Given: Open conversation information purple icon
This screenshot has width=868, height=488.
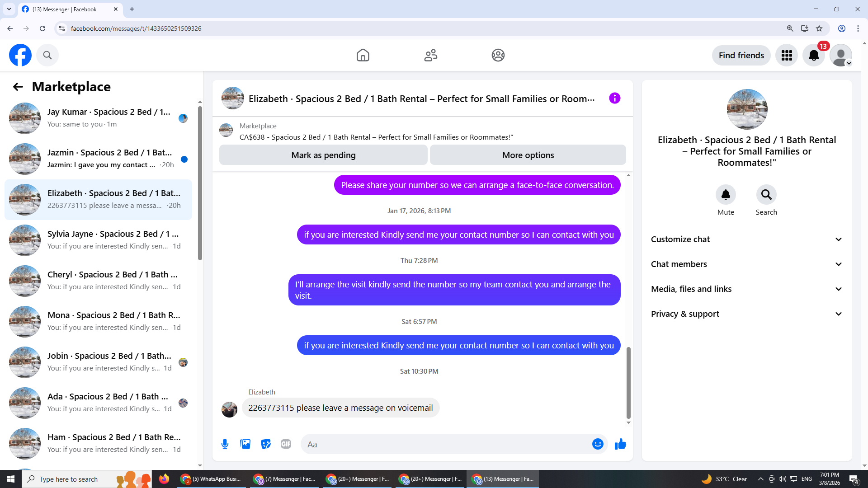Looking at the screenshot, I should 614,98.
